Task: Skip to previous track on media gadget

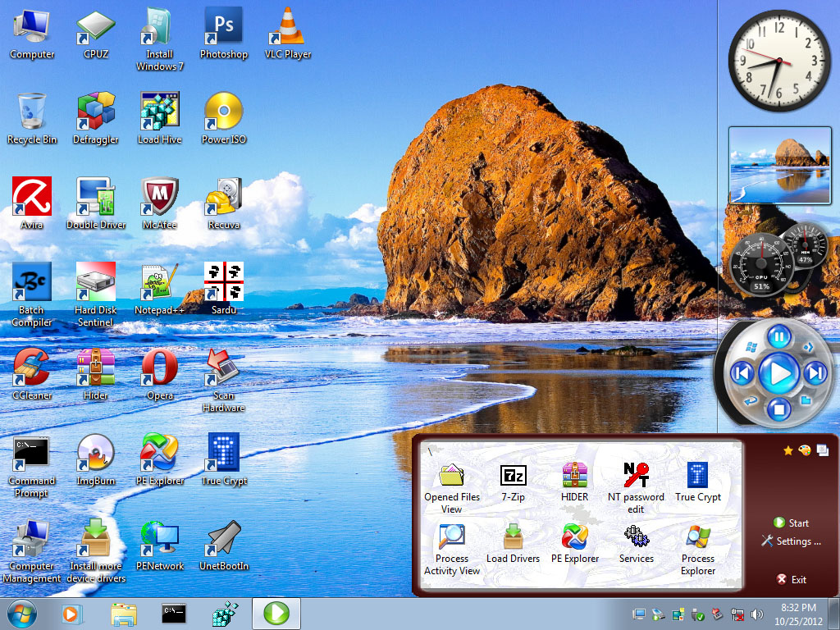Action: point(742,373)
